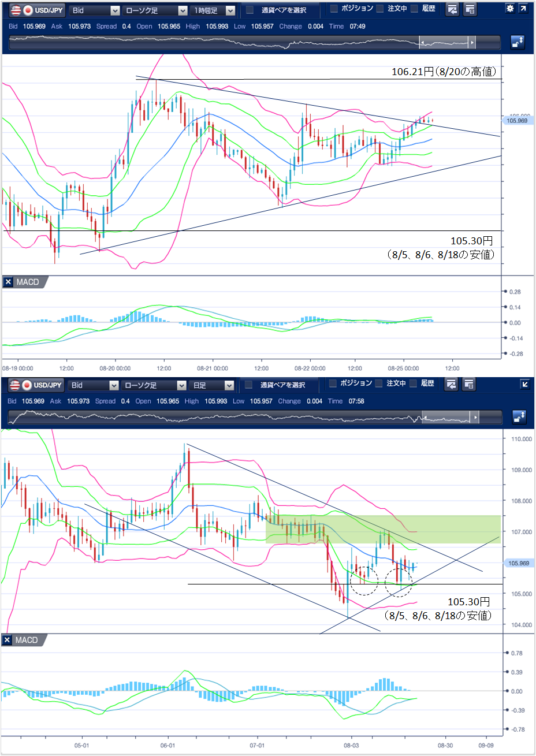This screenshot has width=536, height=756.
Task: Open settings gear in top chart toolbar
Action: 509,9
